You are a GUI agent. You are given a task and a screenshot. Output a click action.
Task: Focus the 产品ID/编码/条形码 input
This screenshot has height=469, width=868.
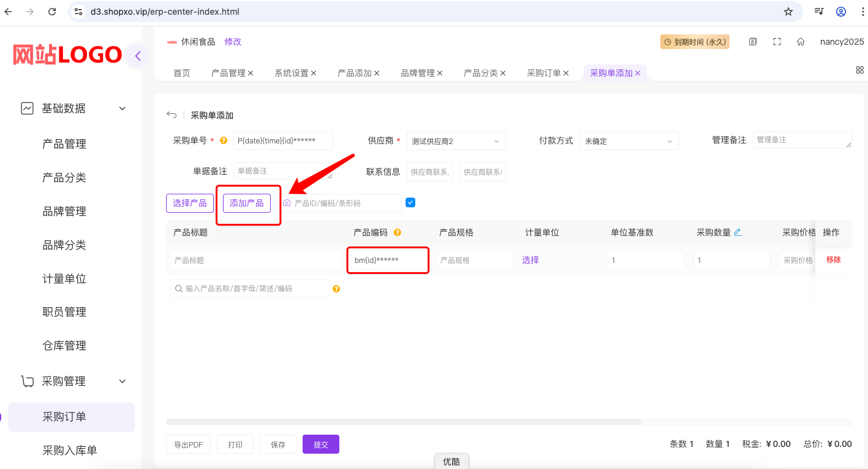(x=341, y=203)
